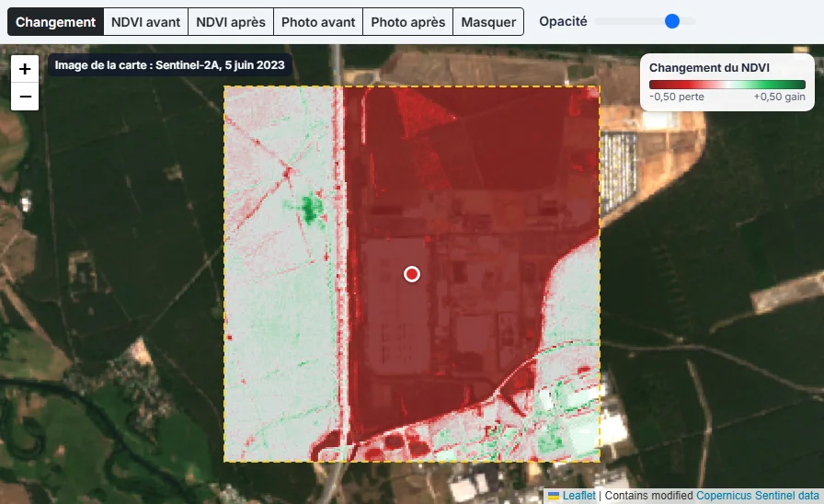Open the Leaflet attribution link

click(x=579, y=496)
